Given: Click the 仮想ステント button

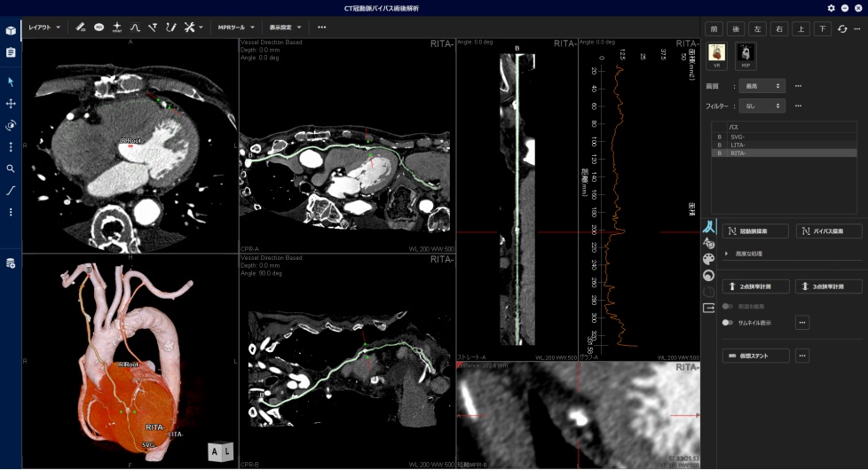Looking at the screenshot, I should pyautogui.click(x=755, y=356).
